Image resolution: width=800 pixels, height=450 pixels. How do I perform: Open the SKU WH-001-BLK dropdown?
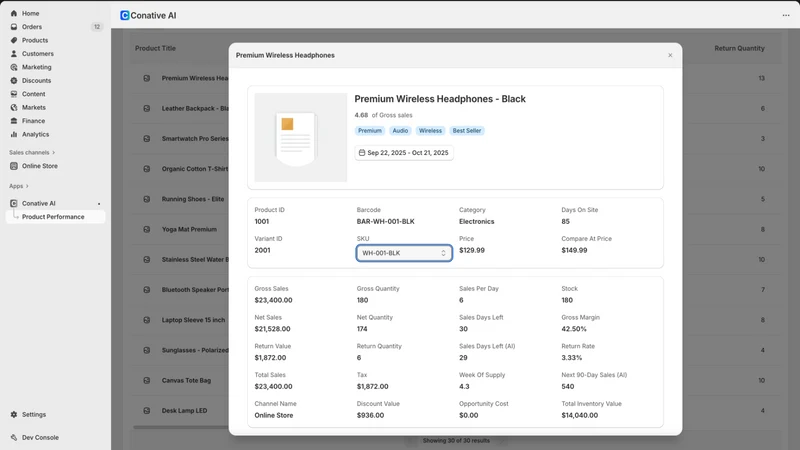[404, 253]
